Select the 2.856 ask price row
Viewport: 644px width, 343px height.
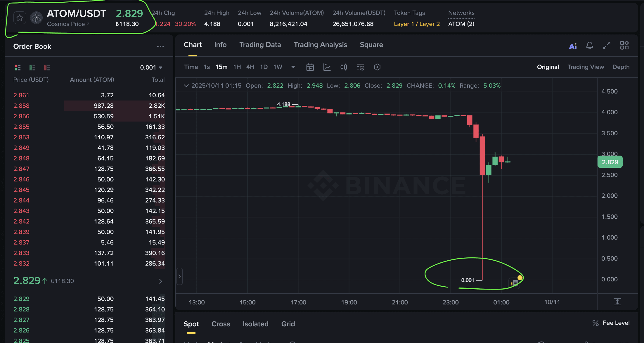tap(89, 116)
